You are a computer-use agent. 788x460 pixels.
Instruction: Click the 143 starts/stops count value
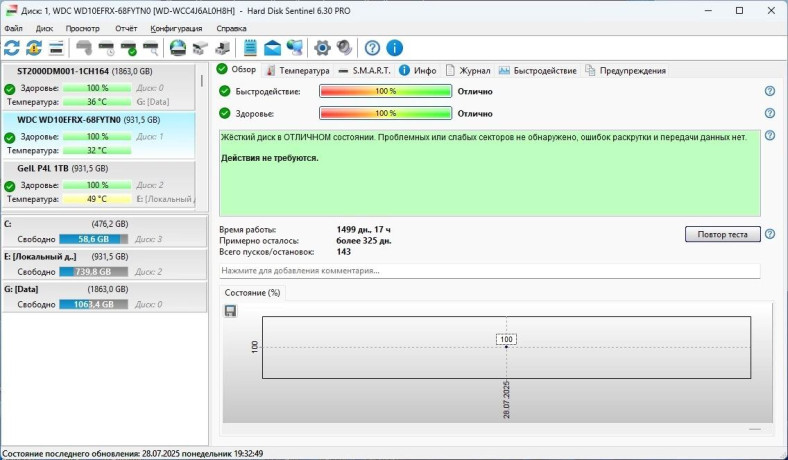coord(343,252)
